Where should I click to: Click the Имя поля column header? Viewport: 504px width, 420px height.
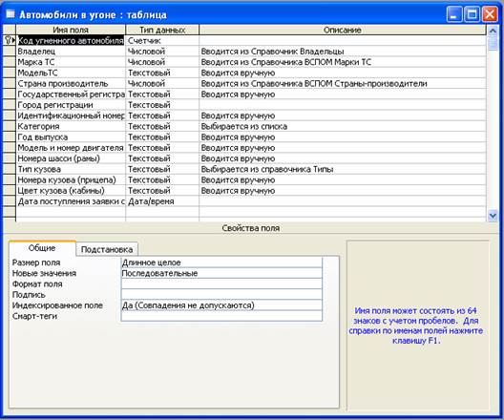[x=71, y=30]
